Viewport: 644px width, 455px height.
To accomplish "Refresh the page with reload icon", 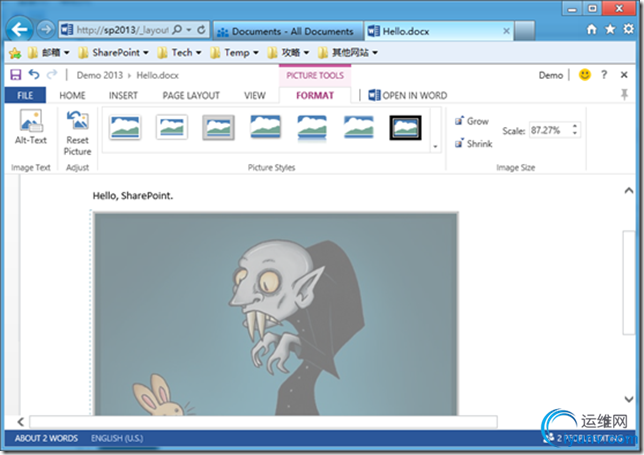I will coord(201,30).
